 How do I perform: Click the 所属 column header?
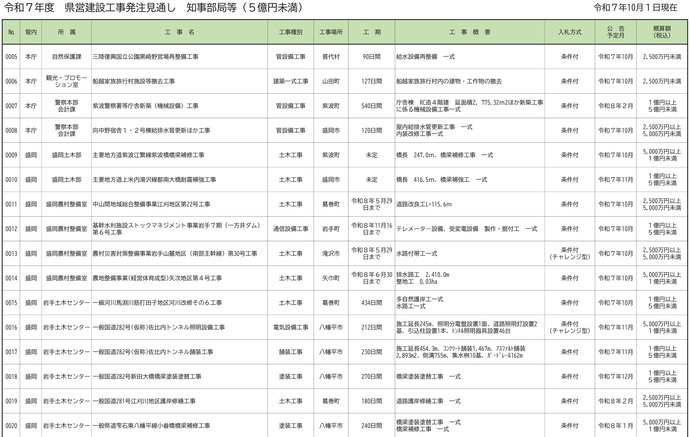point(66,33)
